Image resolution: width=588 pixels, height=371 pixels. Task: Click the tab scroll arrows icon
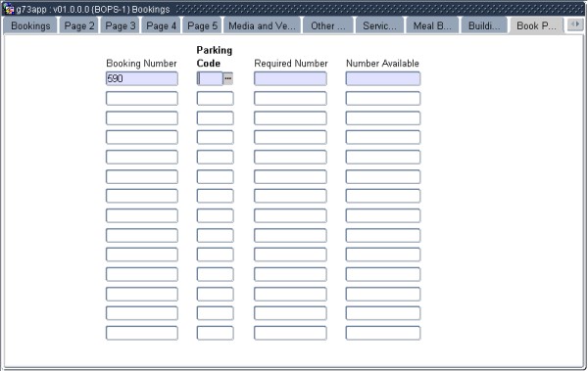coord(575,24)
